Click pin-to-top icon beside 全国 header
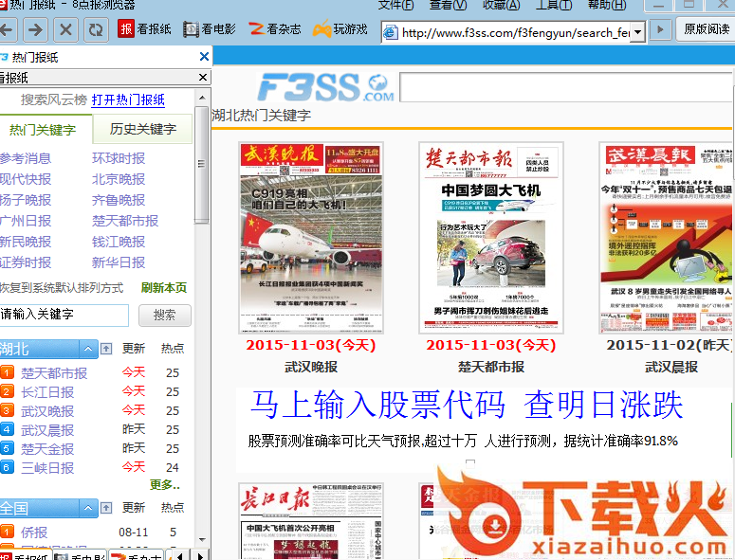735x560 pixels. pos(106,508)
